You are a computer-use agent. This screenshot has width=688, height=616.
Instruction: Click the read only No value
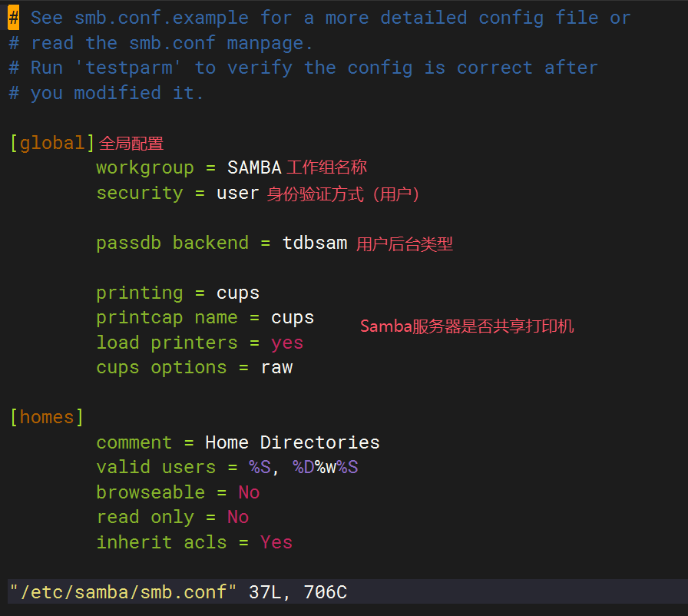click(x=238, y=517)
